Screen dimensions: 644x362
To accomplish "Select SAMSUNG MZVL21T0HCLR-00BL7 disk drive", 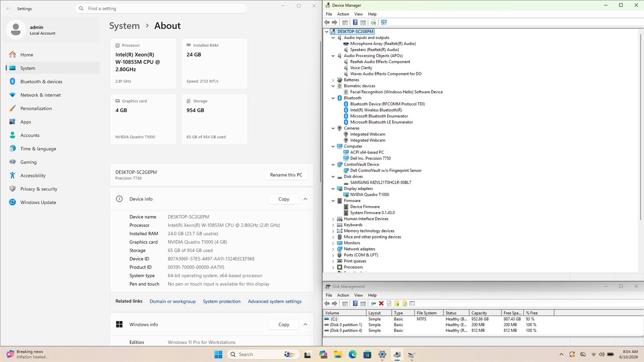I will click(380, 183).
